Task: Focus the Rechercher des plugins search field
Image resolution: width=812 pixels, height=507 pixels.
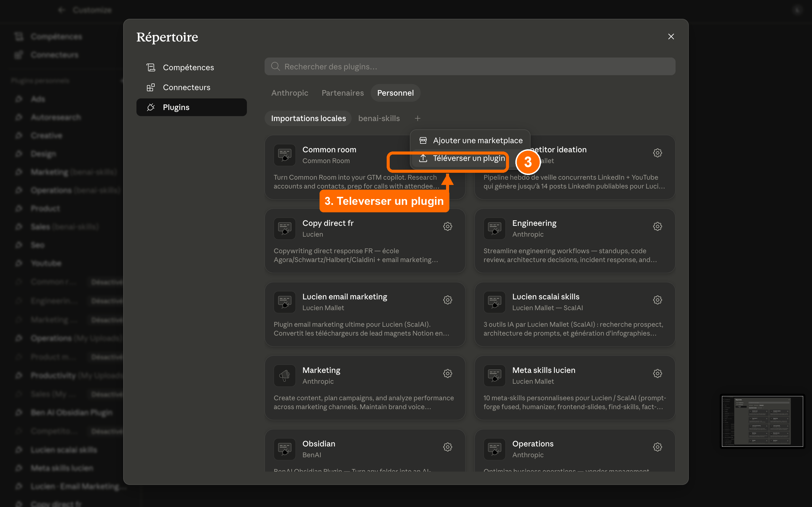Action: coord(470,66)
